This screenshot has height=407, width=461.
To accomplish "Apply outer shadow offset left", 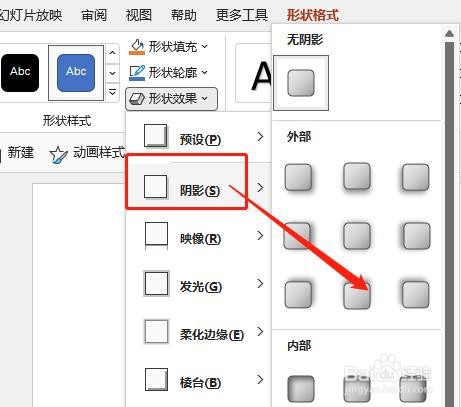I will 416,236.
